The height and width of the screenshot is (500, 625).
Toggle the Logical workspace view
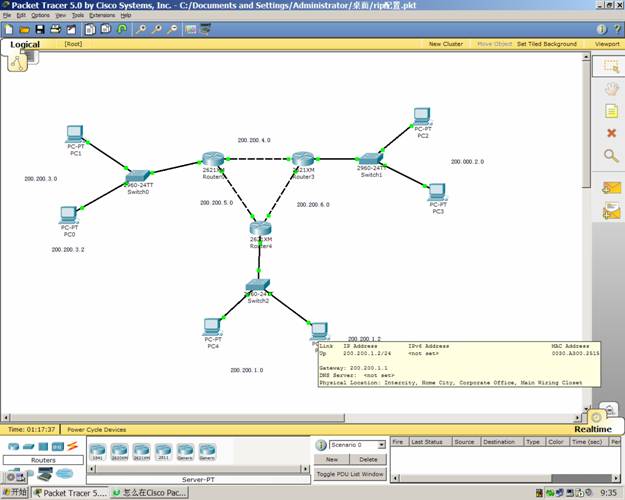click(24, 44)
